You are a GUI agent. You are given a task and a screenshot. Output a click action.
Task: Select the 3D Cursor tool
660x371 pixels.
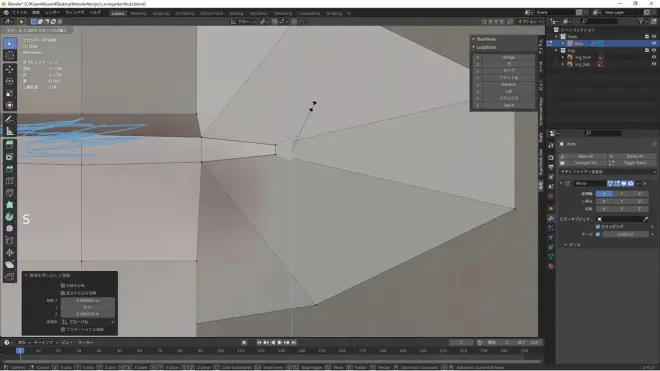click(x=10, y=55)
